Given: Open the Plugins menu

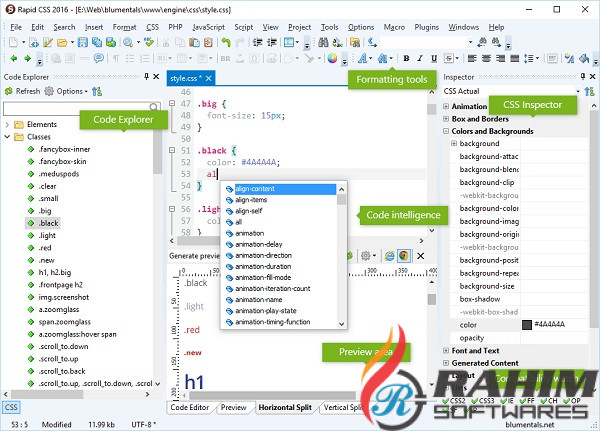Looking at the screenshot, I should click(x=427, y=27).
